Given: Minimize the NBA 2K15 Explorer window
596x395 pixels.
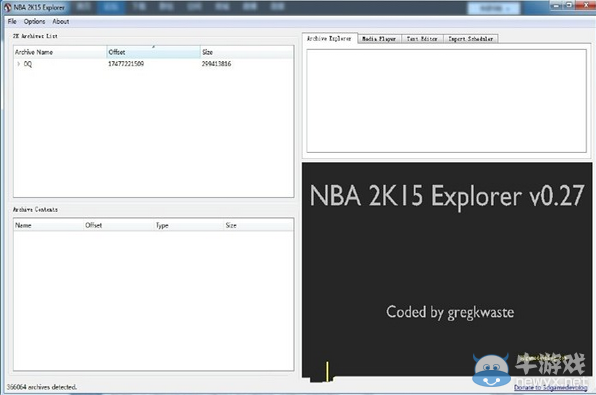Looking at the screenshot, I should pos(557,5).
